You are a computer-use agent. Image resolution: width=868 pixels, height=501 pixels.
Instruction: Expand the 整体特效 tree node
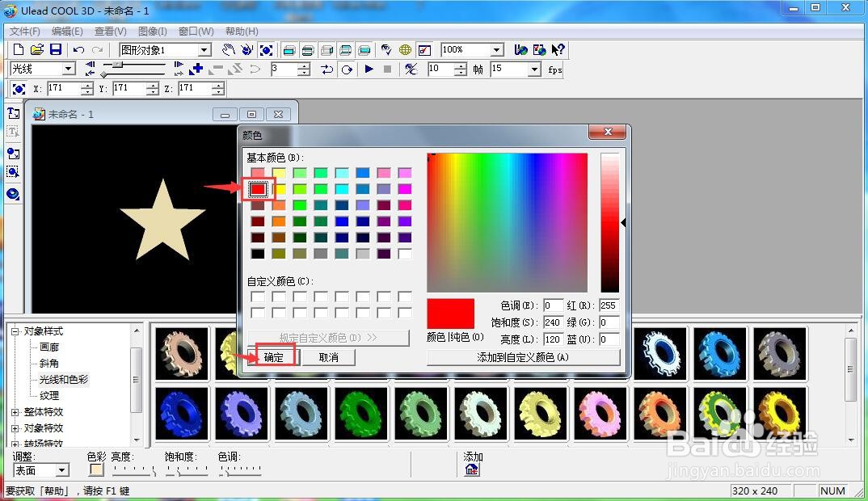pyautogui.click(x=15, y=412)
